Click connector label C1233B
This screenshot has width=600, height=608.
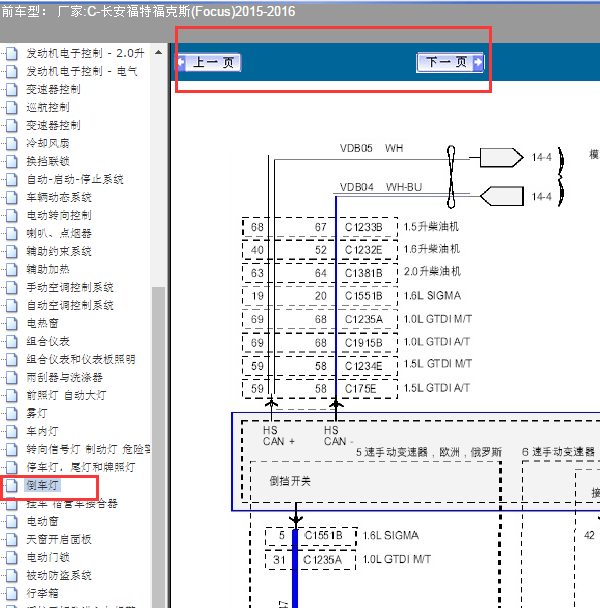click(x=364, y=227)
